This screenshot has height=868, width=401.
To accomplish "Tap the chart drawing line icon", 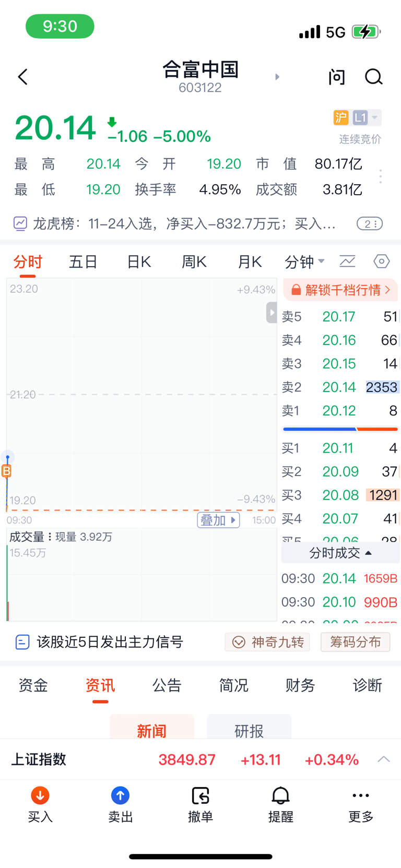I will pyautogui.click(x=347, y=261).
